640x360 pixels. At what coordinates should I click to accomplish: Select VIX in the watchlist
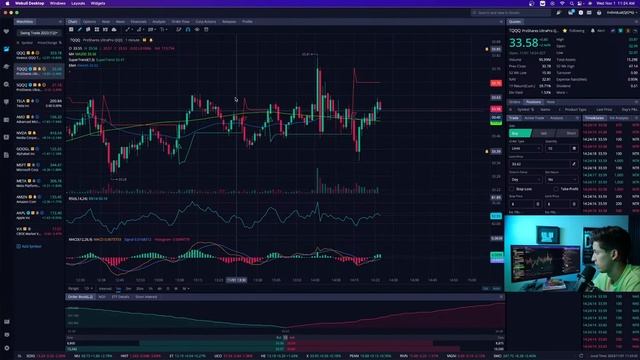click(x=39, y=231)
